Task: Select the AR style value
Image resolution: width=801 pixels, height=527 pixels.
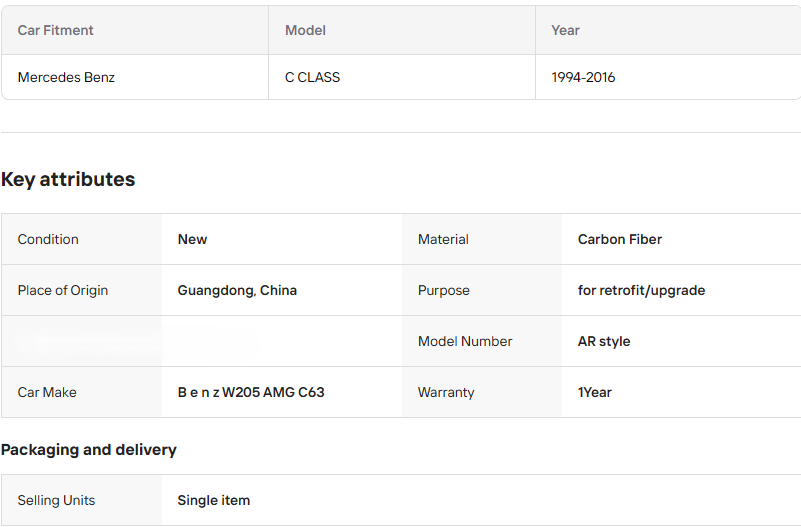Action: click(x=604, y=341)
